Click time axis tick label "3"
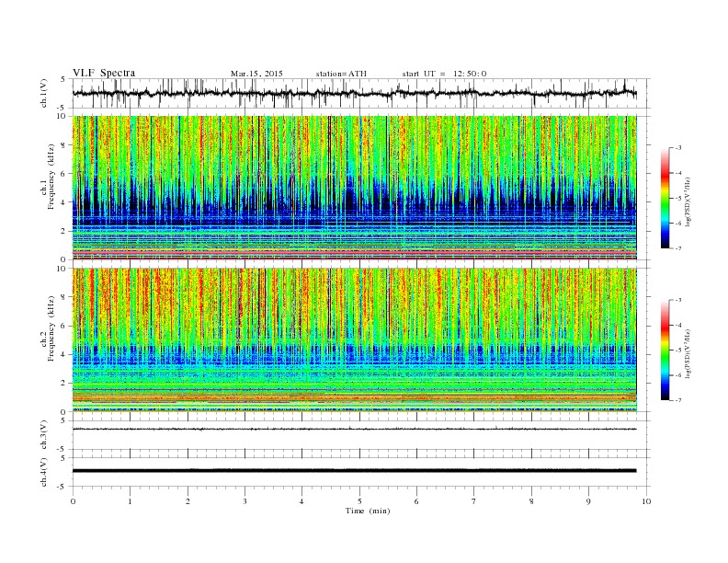728x563 pixels. click(245, 501)
